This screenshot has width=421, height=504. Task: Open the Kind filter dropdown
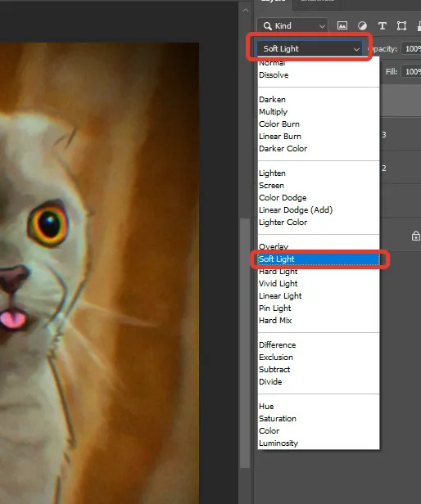click(292, 25)
